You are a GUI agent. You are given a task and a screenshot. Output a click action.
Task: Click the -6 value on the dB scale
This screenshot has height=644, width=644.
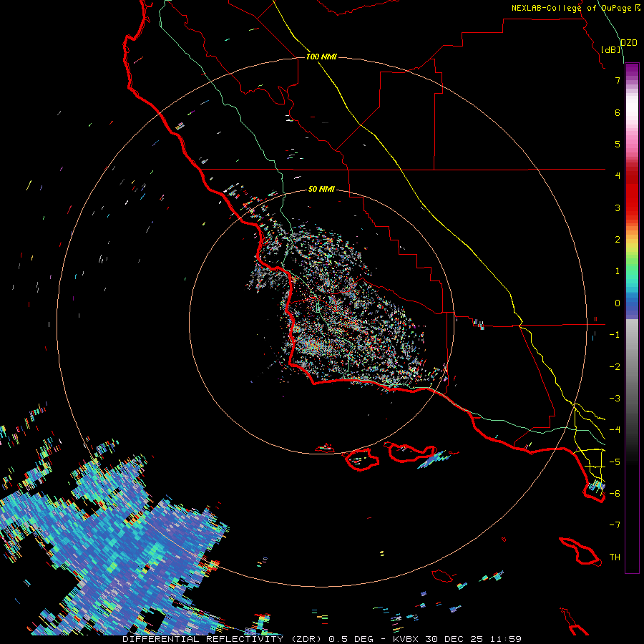click(615, 494)
